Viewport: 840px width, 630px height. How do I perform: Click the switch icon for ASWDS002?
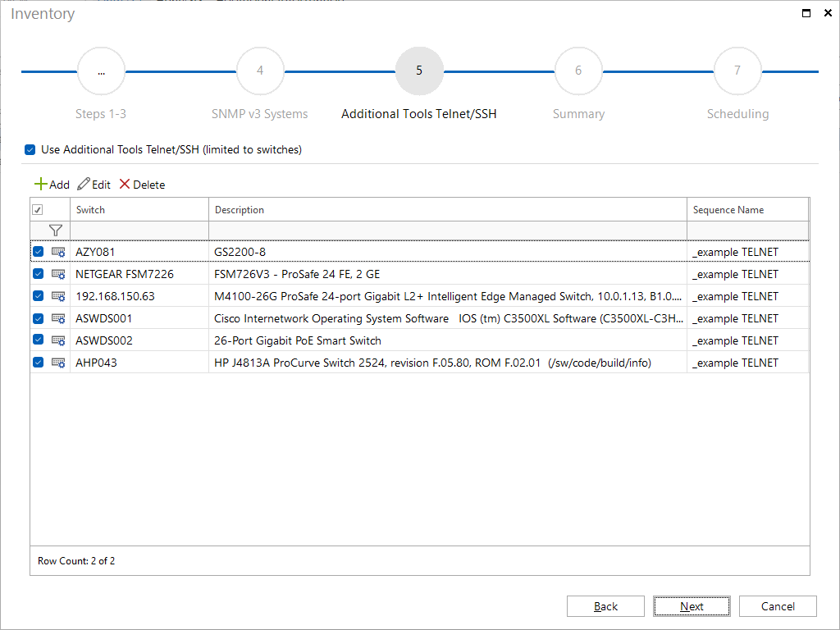(x=58, y=340)
